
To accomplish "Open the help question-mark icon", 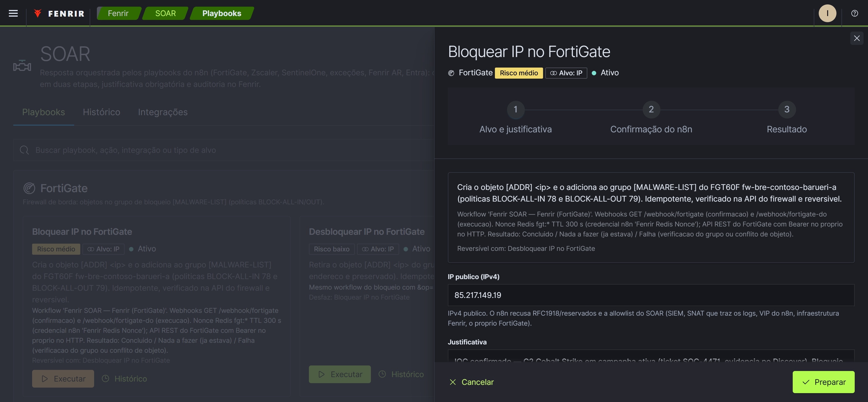I will click(x=854, y=13).
